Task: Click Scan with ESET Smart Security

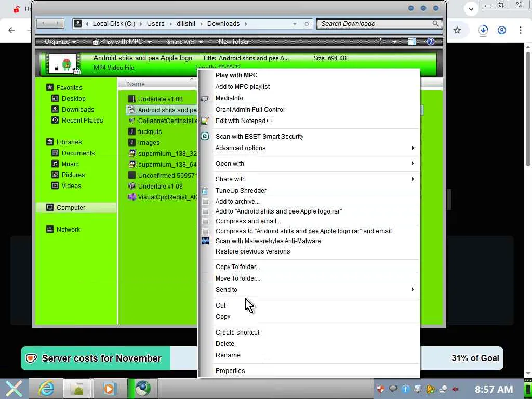Action: 260,137
